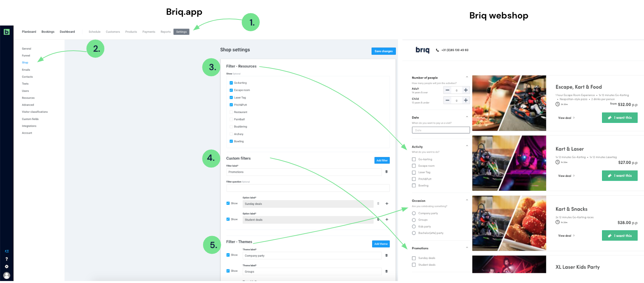Viewport: 644px width, 283px height.
Task: Uncheck the Go-karting resource in settings
Action: tap(231, 83)
